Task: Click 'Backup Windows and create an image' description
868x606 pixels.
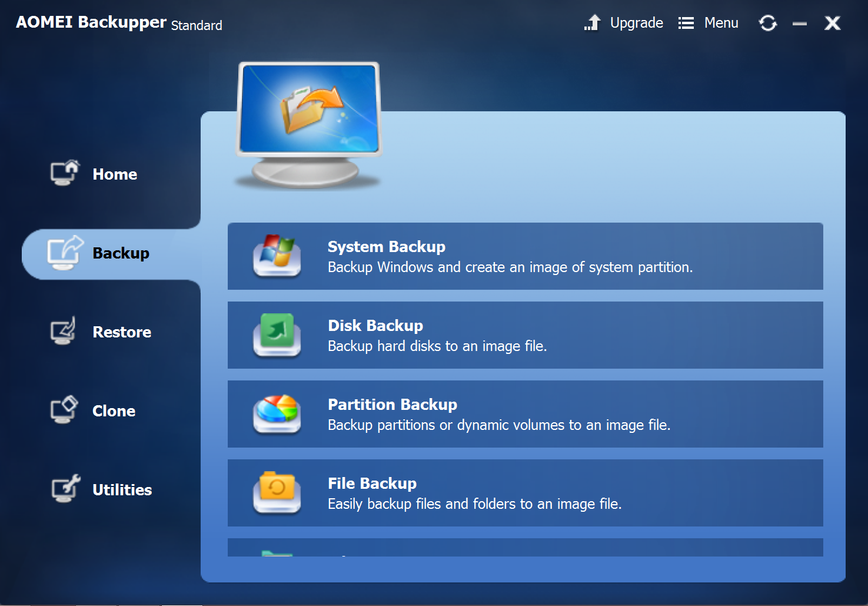Action: (x=510, y=267)
